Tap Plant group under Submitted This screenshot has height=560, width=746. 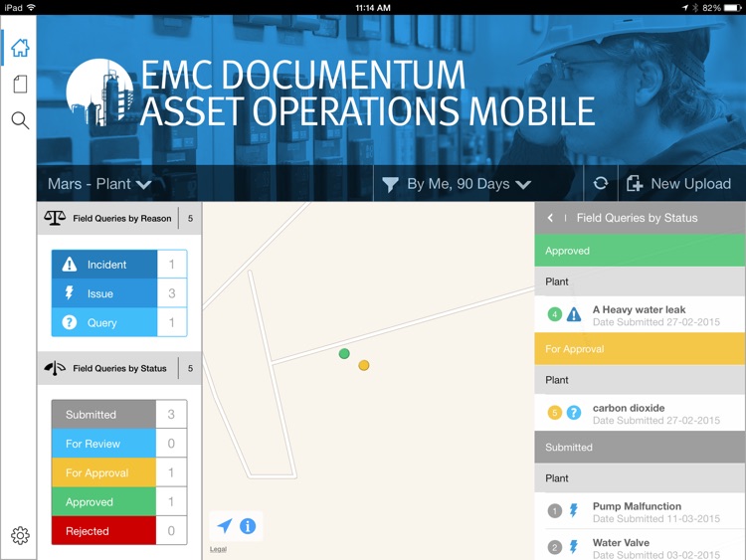tap(640, 477)
